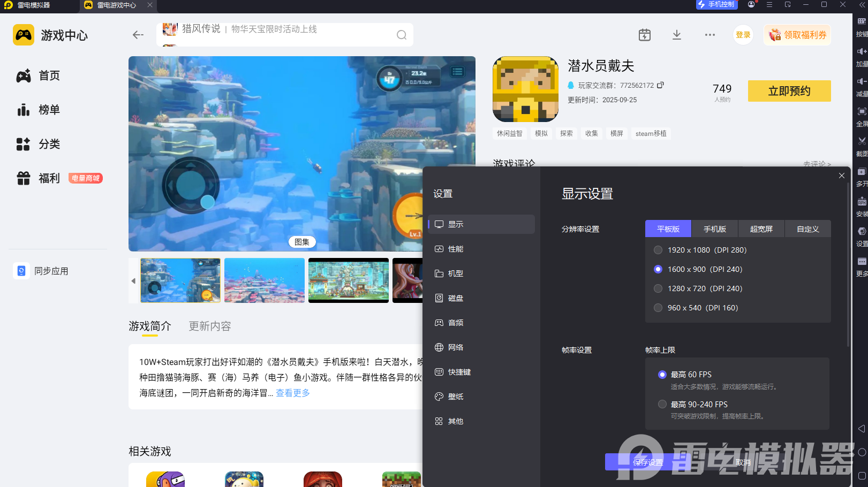Open 其他 settings category
868x487 pixels.
(x=481, y=421)
